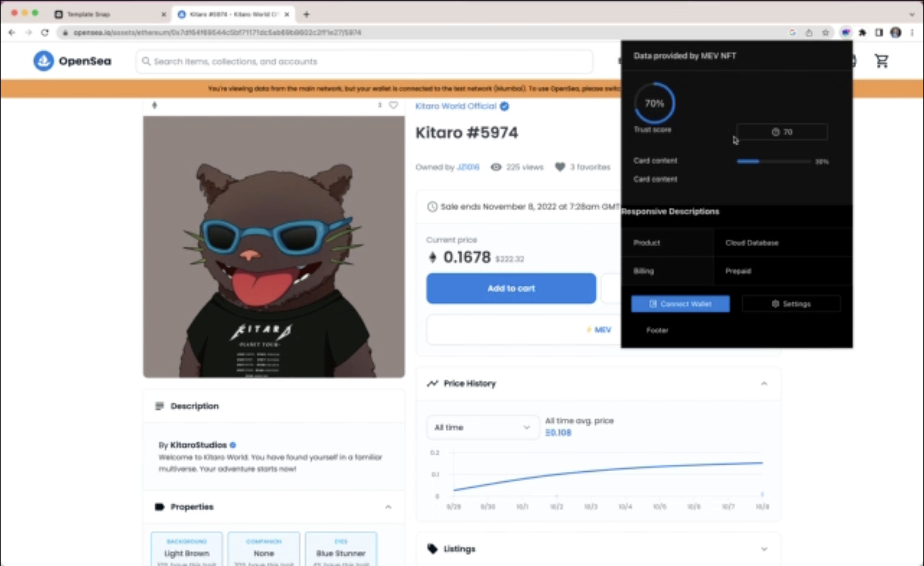Click the browser address bar URL
Viewport: 924px width, 566px height.
[x=218, y=33]
